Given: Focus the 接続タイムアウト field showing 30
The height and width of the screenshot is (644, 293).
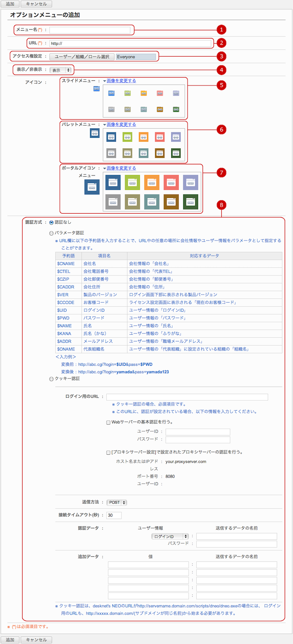Looking at the screenshot, I should [x=114, y=515].
